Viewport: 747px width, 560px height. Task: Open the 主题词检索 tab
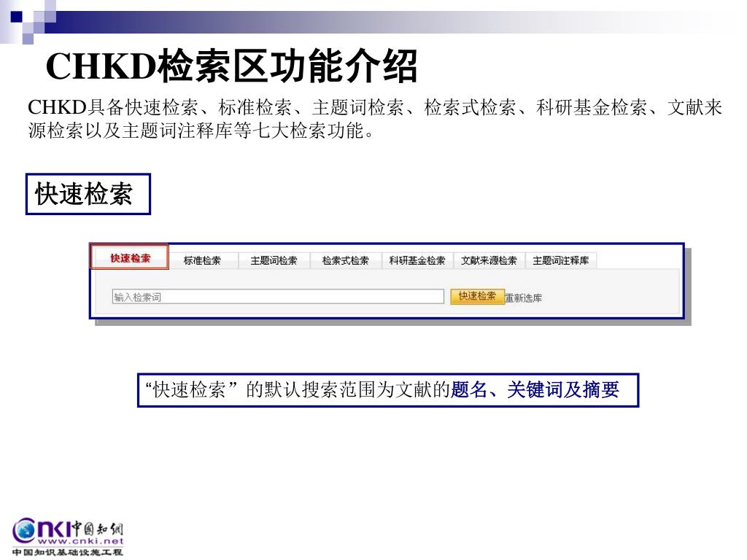[274, 260]
